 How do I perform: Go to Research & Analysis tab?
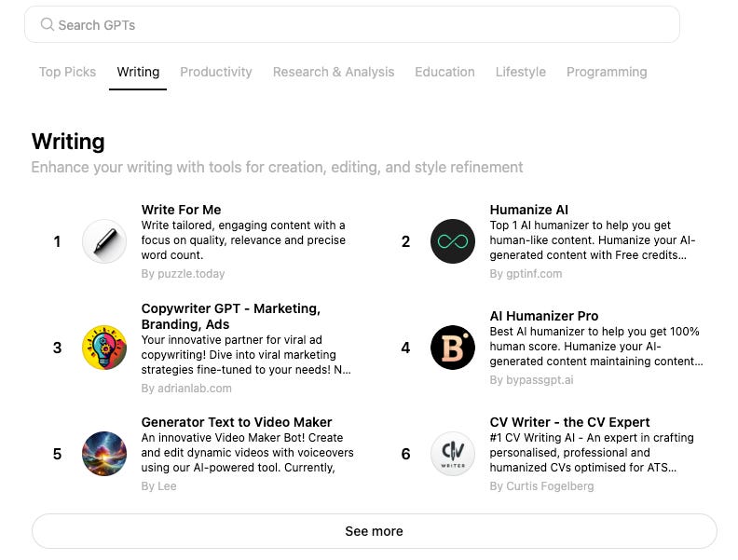click(x=334, y=72)
